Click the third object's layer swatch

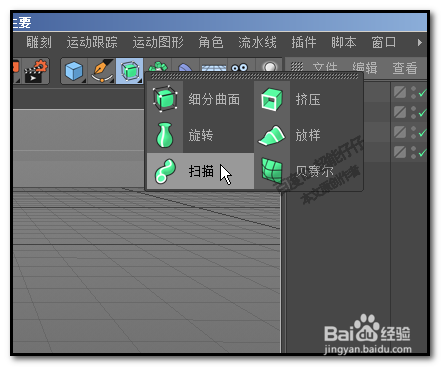click(x=400, y=132)
